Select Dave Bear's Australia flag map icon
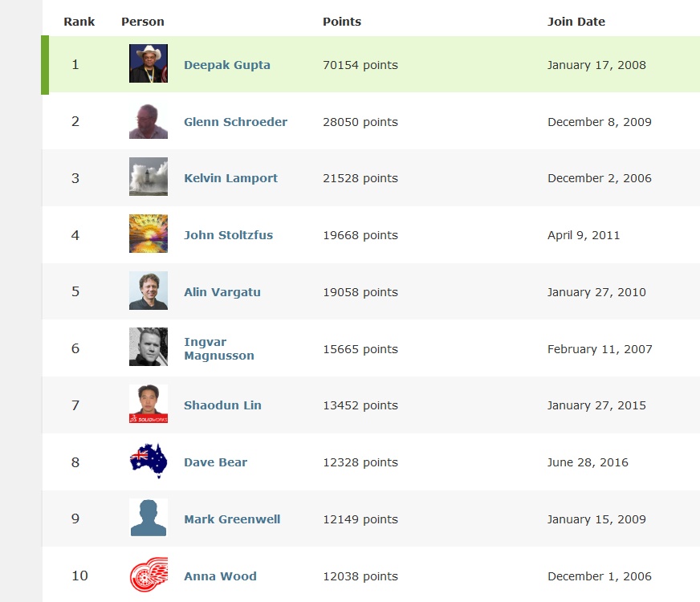700x602 pixels. point(149,461)
